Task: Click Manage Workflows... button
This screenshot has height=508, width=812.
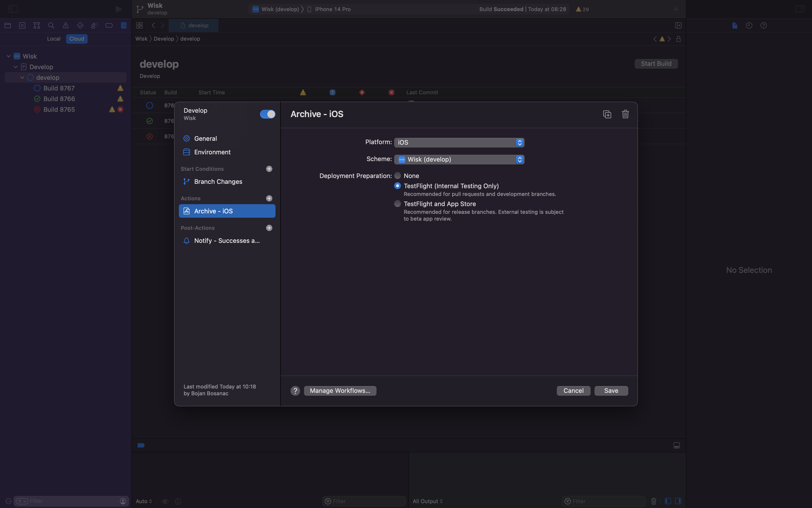Action: coord(340,391)
